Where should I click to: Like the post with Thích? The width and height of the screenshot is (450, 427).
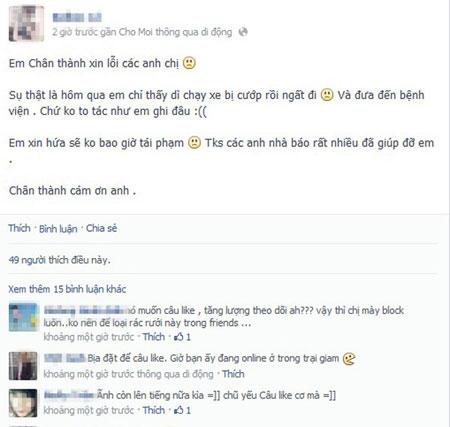[19, 228]
